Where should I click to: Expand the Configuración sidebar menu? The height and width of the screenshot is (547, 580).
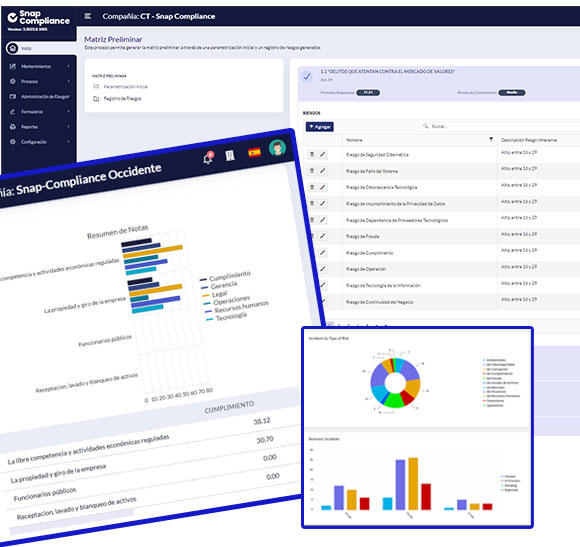tap(40, 142)
